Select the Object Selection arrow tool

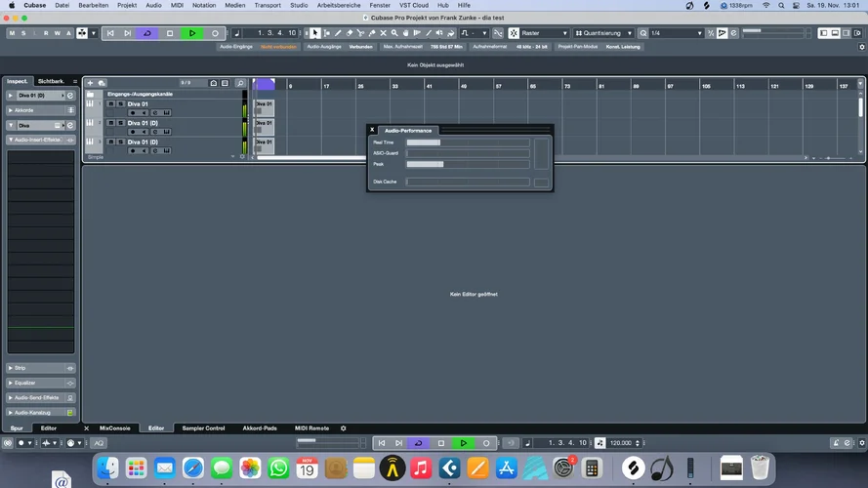[315, 33]
